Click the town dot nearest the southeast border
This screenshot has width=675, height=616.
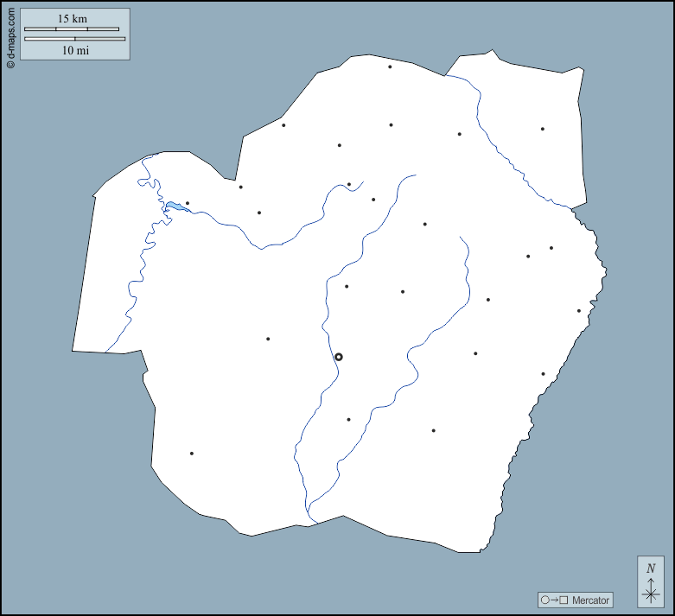[543, 374]
